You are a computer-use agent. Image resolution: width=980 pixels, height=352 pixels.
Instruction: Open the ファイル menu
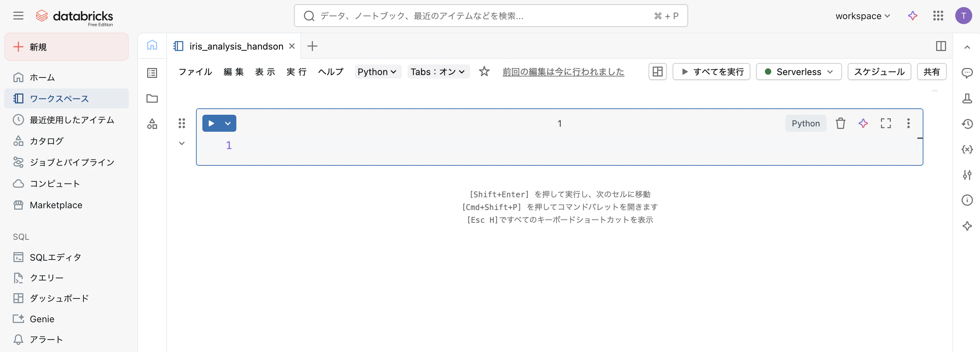[195, 72]
